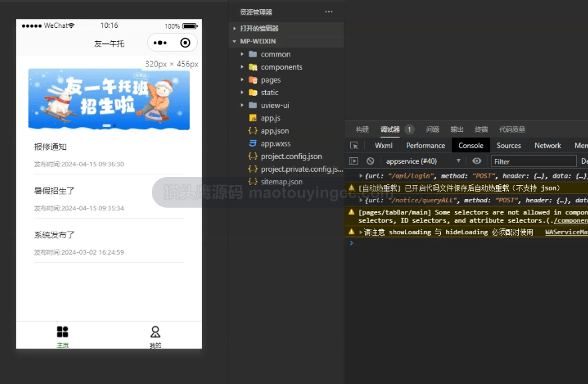Open the Sources devtools tab
Viewport: 588px width, 384px height.
click(509, 145)
